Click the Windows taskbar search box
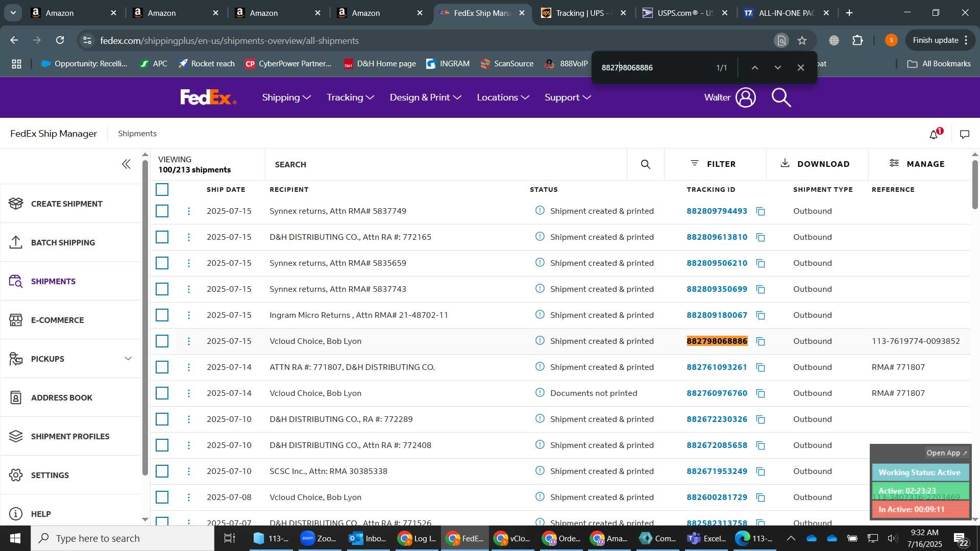The image size is (980, 551). point(122,538)
